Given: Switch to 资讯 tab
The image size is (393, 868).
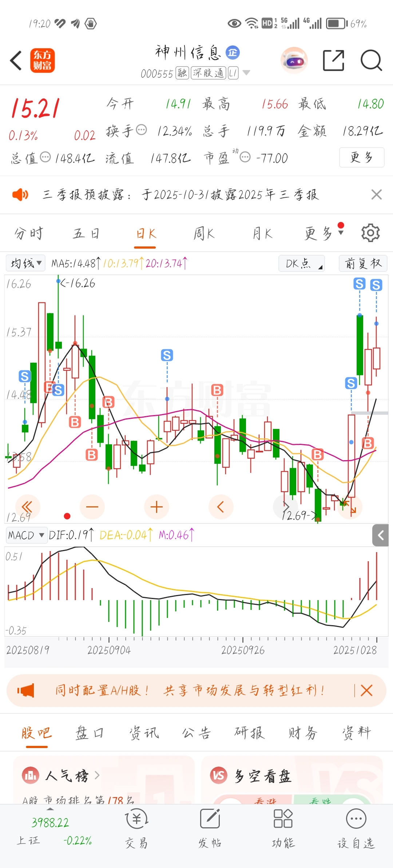Looking at the screenshot, I should click(x=144, y=733).
